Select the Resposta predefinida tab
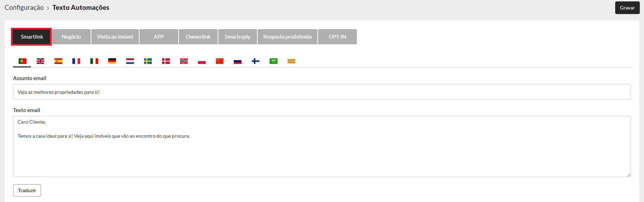Image resolution: width=644 pixels, height=202 pixels. point(288,37)
